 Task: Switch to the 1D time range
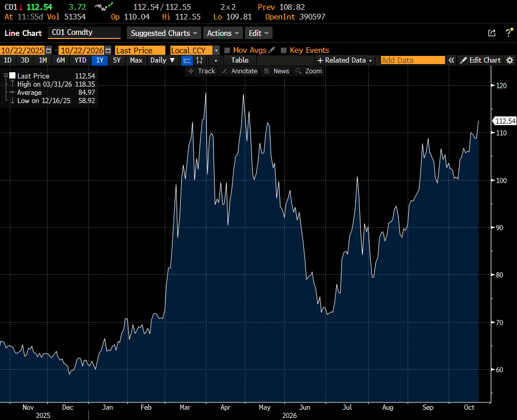click(x=7, y=61)
